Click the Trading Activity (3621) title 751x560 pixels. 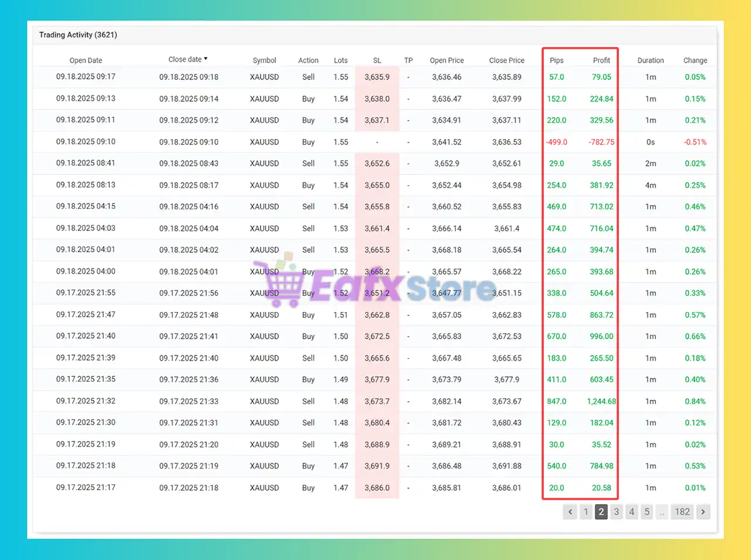point(78,35)
